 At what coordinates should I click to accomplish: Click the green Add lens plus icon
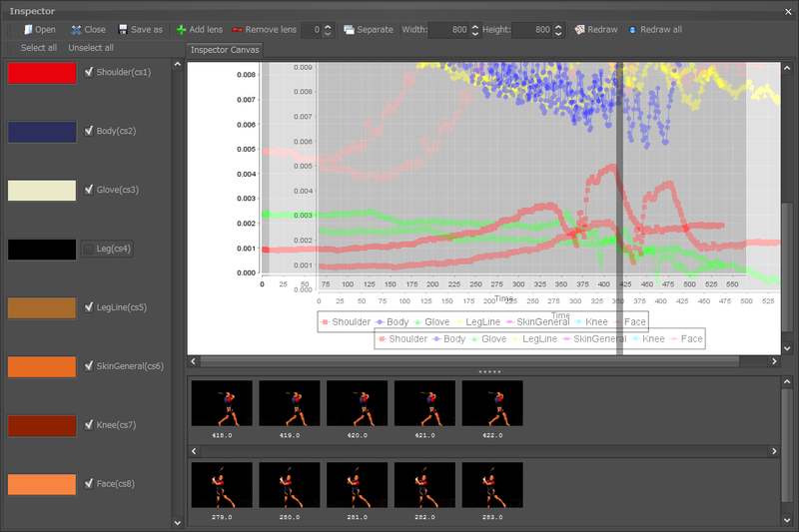point(181,30)
